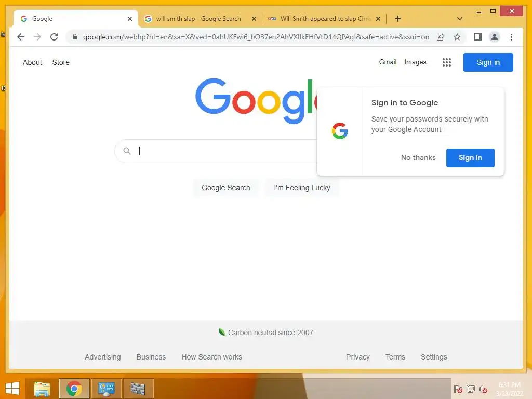Viewport: 532px width, 399px height.
Task: Open the Google apps grid icon
Action: pyautogui.click(x=446, y=62)
